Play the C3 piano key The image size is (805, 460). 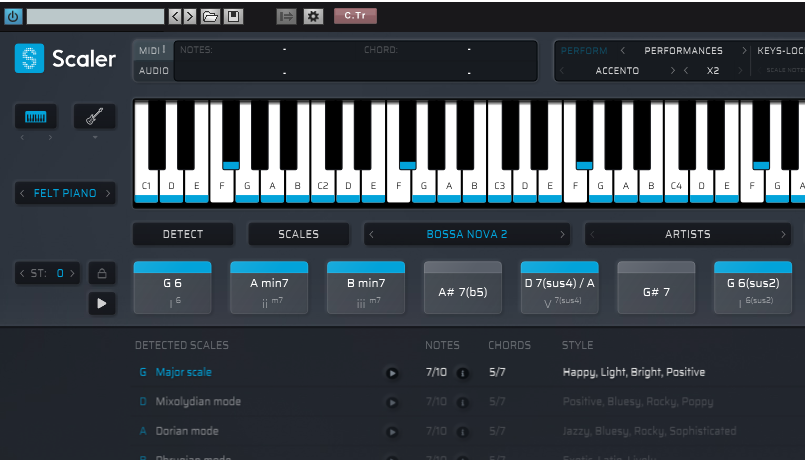point(500,186)
